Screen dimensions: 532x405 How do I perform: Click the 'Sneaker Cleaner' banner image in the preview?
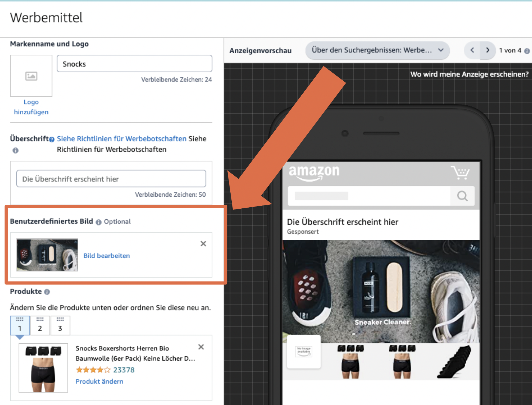tap(381, 291)
